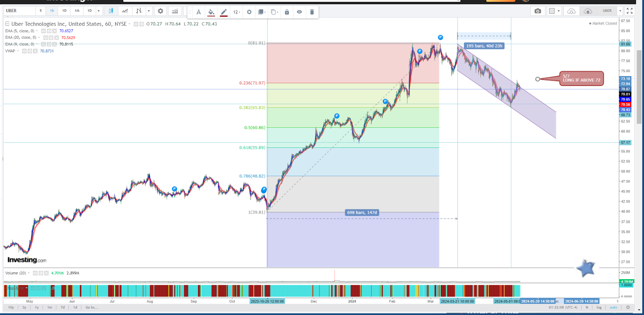644x315 pixels.
Task: Collapse the legend with minus box
Action: pos(7,24)
